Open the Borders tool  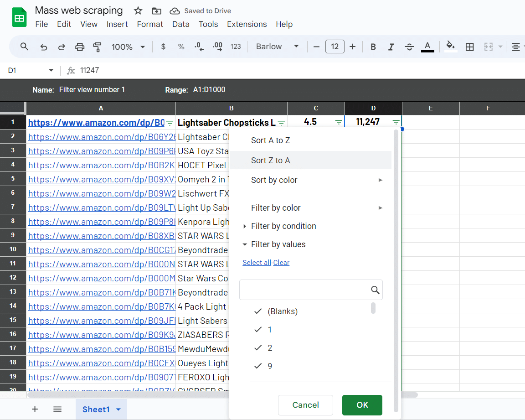(469, 47)
